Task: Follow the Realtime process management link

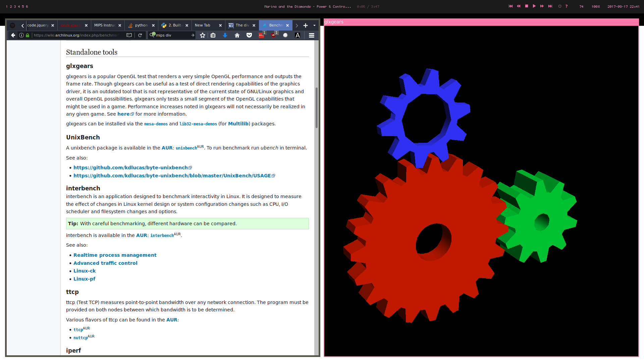Action: 115,255
